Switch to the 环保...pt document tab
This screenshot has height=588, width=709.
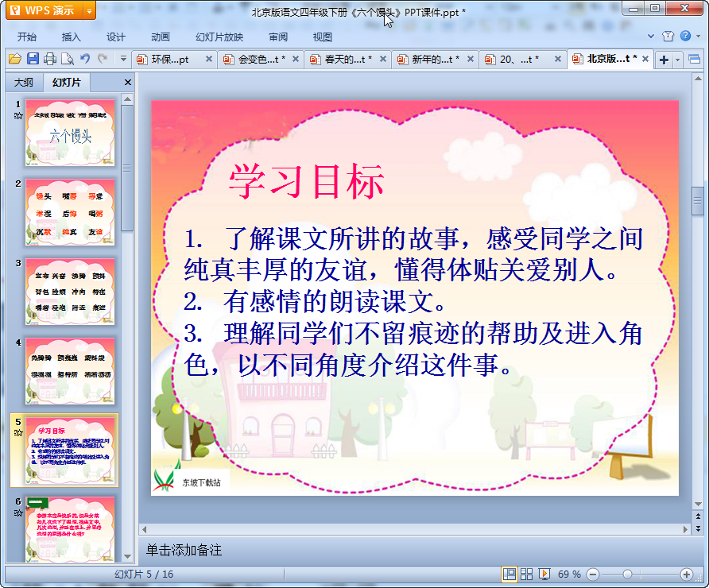[169, 60]
